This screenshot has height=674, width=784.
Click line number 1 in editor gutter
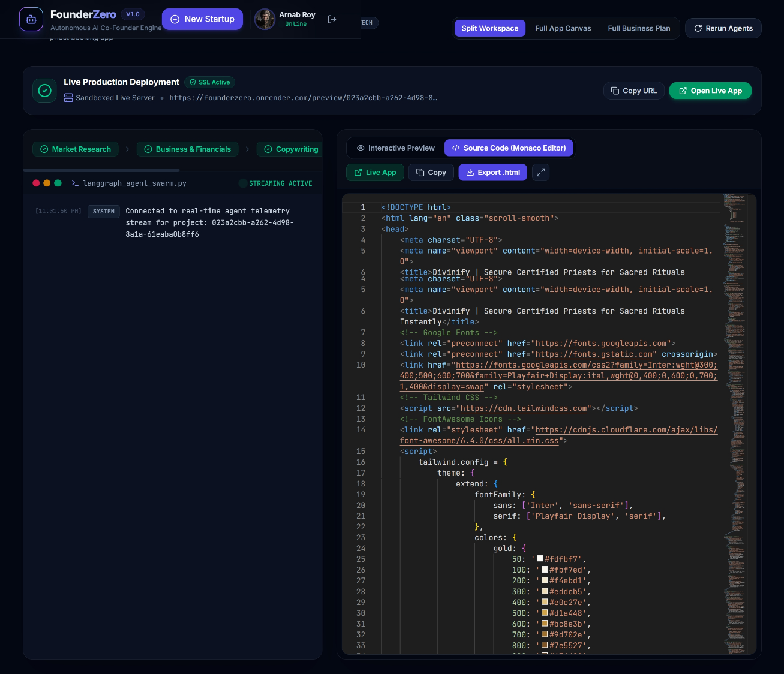pyautogui.click(x=363, y=207)
